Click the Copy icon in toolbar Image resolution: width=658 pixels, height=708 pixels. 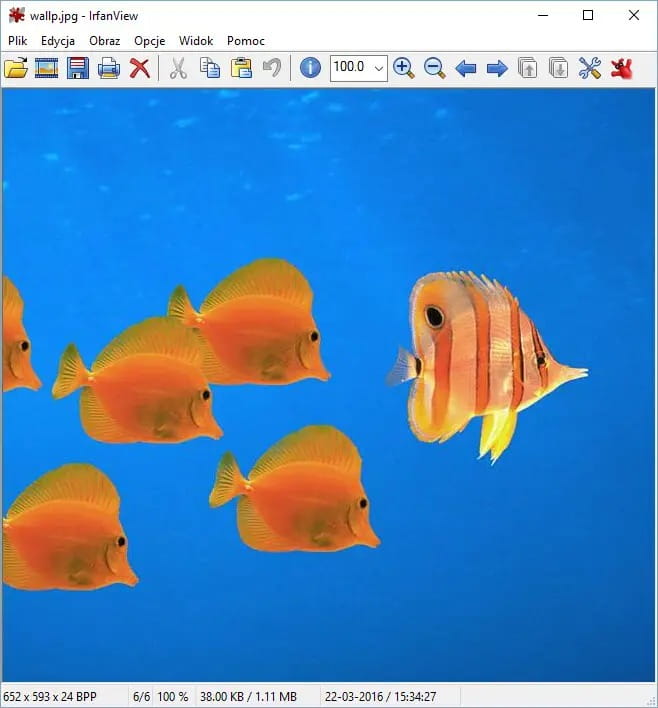(210, 68)
